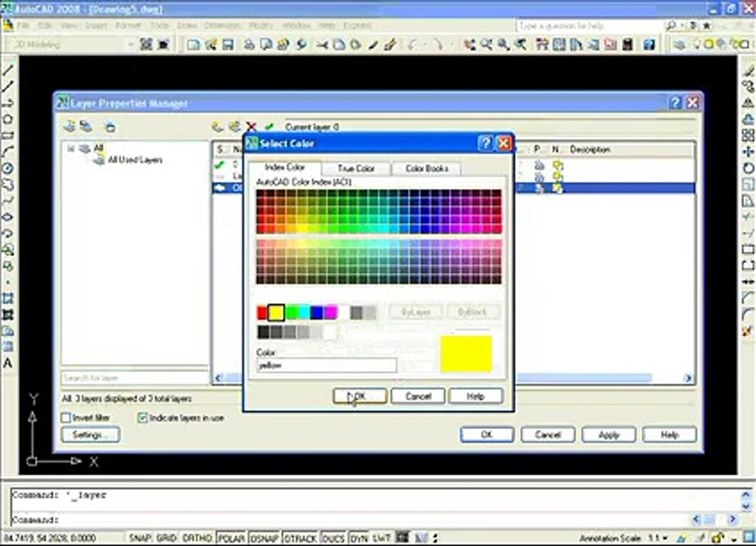Screen dimensions: 756x546
Task: Click help question mark in Layer Properties Manager title
Action: tap(676, 102)
